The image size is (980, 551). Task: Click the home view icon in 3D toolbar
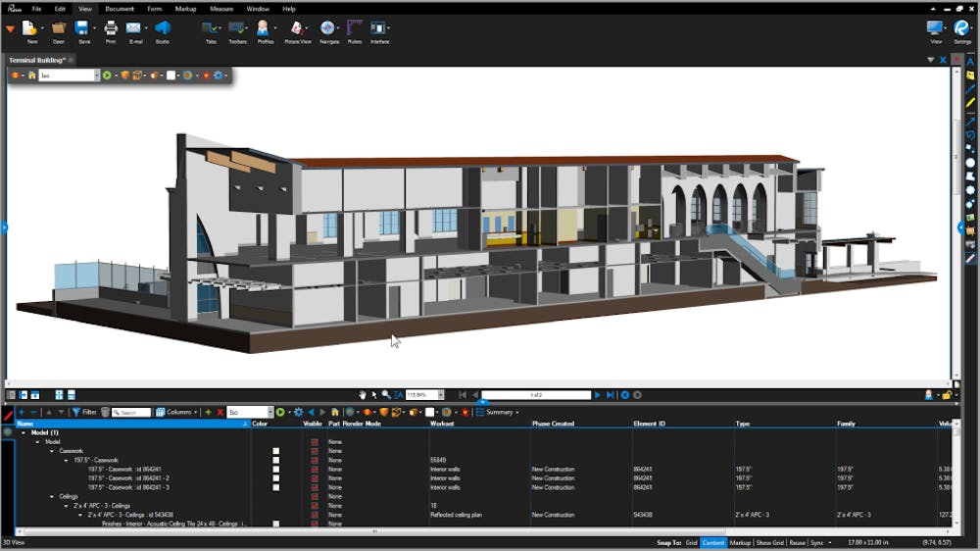(x=32, y=75)
